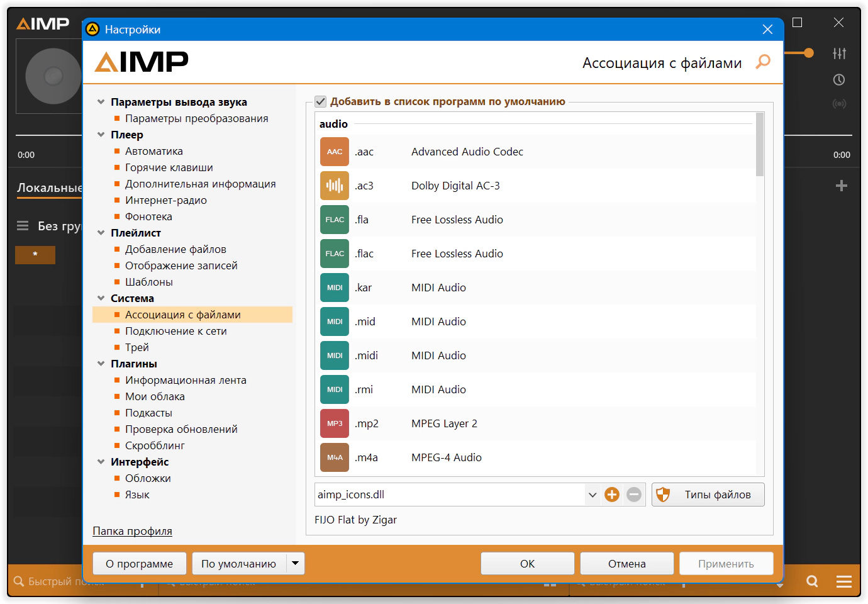Click the search magnifier in settings header
868x604 pixels.
coord(763,62)
